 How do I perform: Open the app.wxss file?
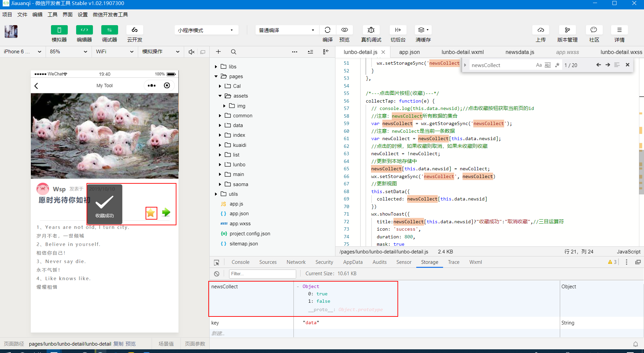(240, 224)
